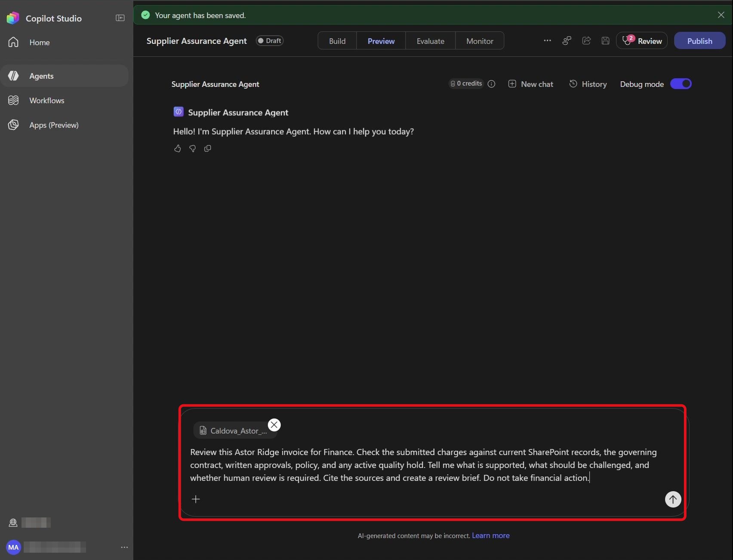The height and width of the screenshot is (560, 733).
Task: Send the message with the arrow button
Action: click(673, 499)
